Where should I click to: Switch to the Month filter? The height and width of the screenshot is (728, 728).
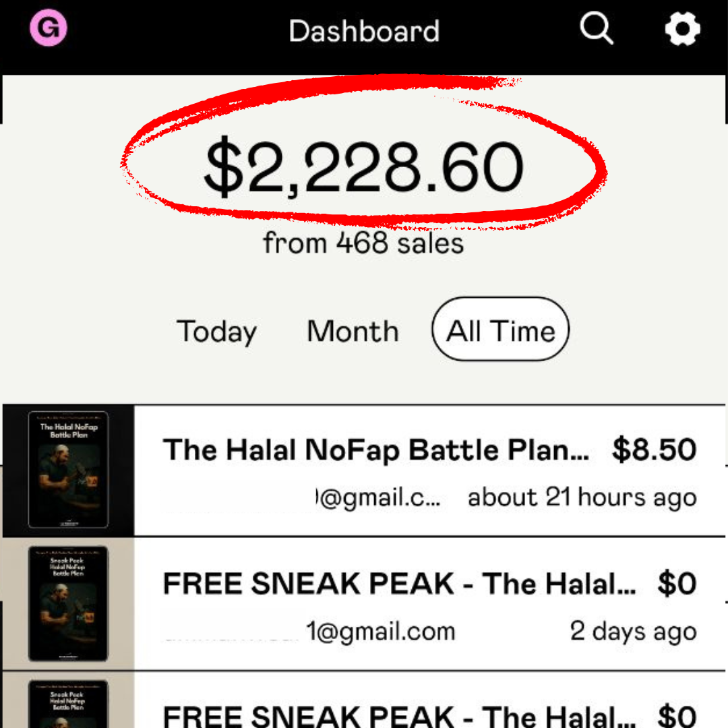[x=353, y=332]
